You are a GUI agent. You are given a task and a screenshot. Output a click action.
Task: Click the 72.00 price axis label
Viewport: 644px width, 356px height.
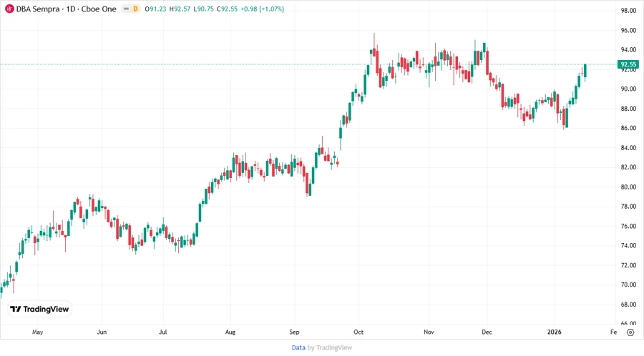[x=628, y=265]
